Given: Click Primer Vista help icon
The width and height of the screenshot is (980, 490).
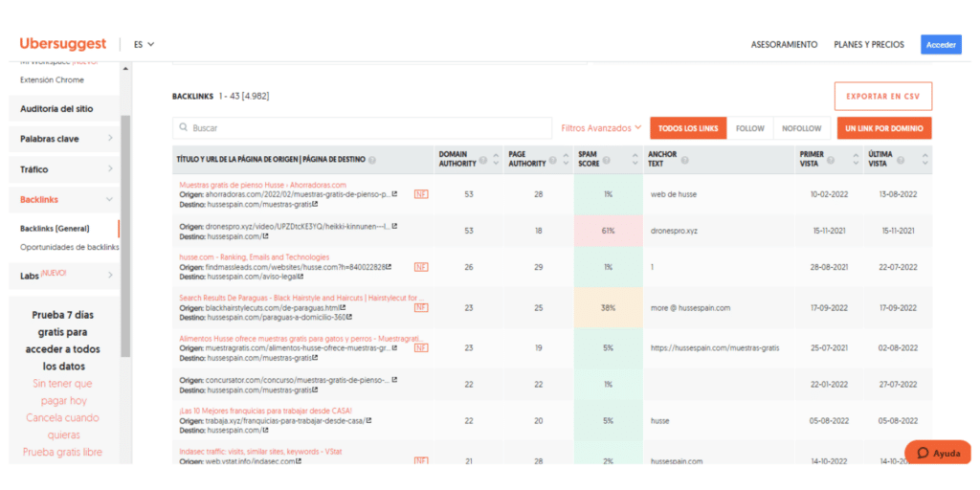Looking at the screenshot, I should pyautogui.click(x=830, y=161).
